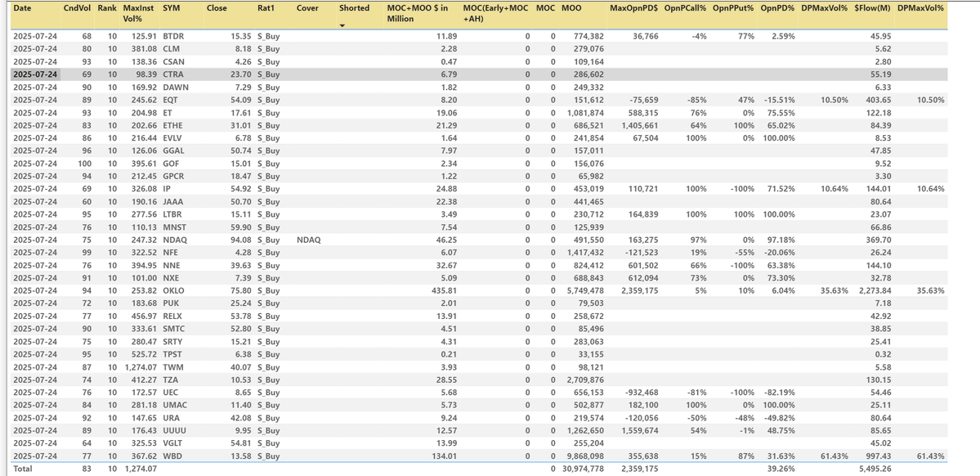The width and height of the screenshot is (980, 476).
Task: Select the VGLT symbol cell
Action: [173, 443]
